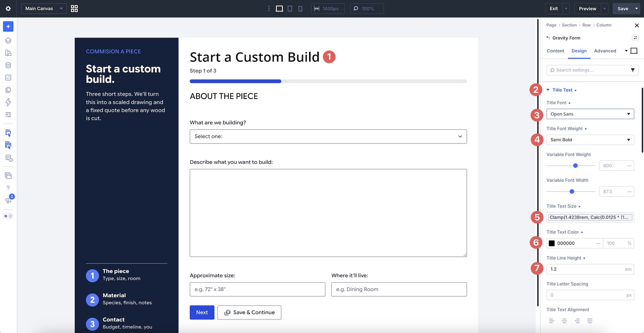Screen dimensions: 644x333
Task: Switch to the Content tab
Action: [555, 51]
